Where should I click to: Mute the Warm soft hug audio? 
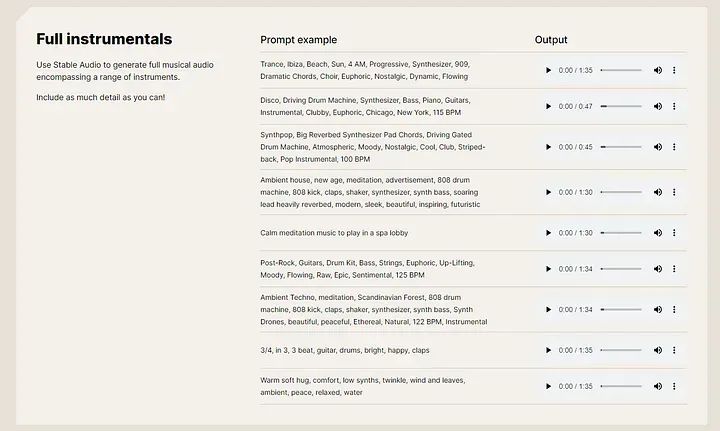click(x=658, y=386)
